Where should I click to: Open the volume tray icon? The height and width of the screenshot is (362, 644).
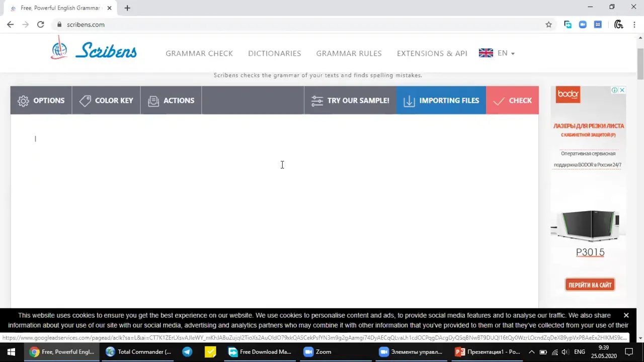[565, 352]
